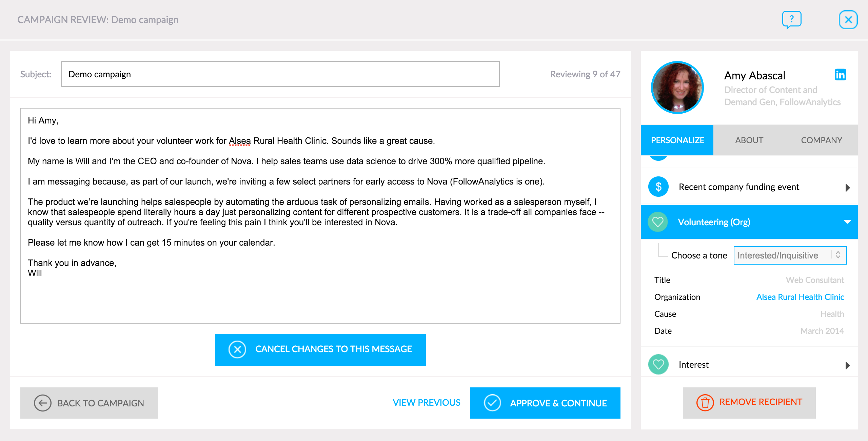Select the Personalize tab
This screenshot has width=868, height=441.
pyautogui.click(x=677, y=140)
